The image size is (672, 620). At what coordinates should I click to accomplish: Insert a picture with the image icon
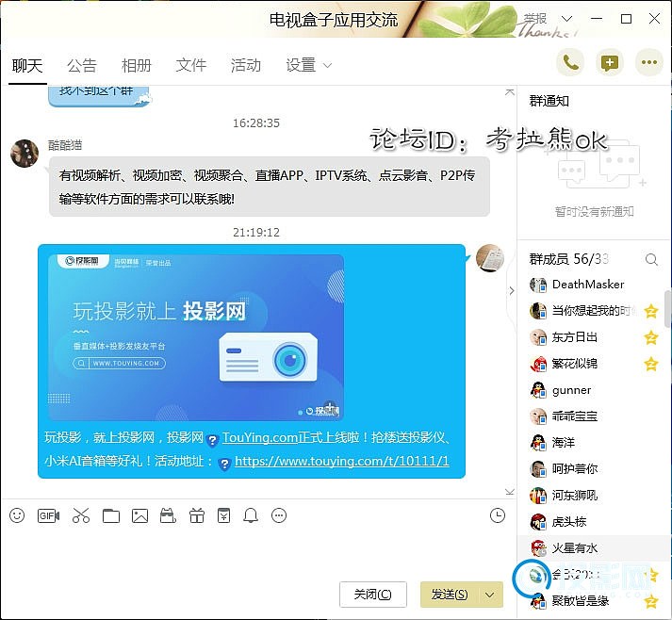(139, 515)
